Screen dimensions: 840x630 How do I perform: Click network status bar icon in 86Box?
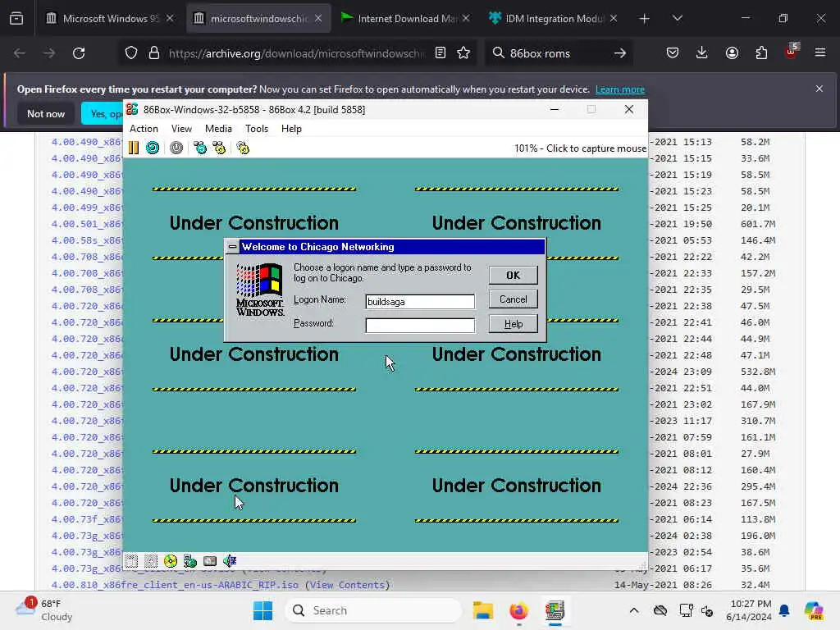190,561
